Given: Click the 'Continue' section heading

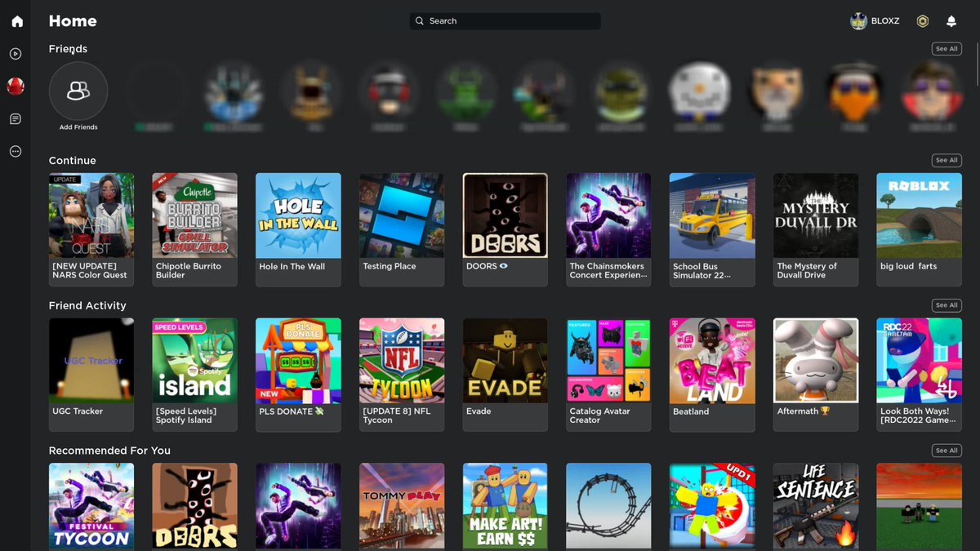Looking at the screenshot, I should coord(72,161).
